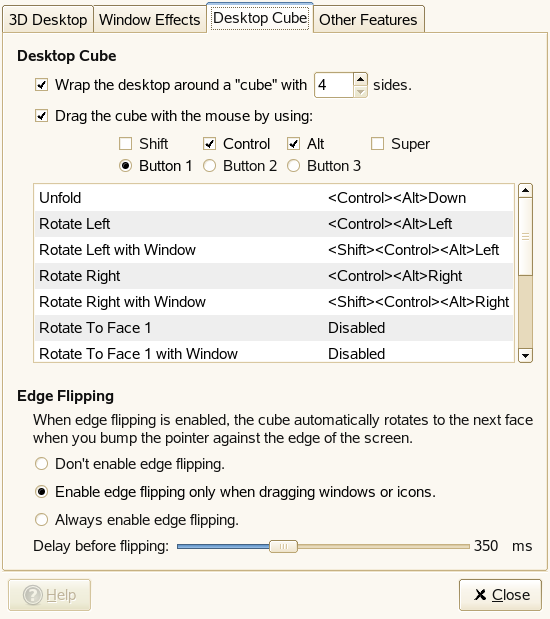Pick the Button 3 radio option
Image resolution: width=550 pixels, height=619 pixels.
tap(293, 166)
